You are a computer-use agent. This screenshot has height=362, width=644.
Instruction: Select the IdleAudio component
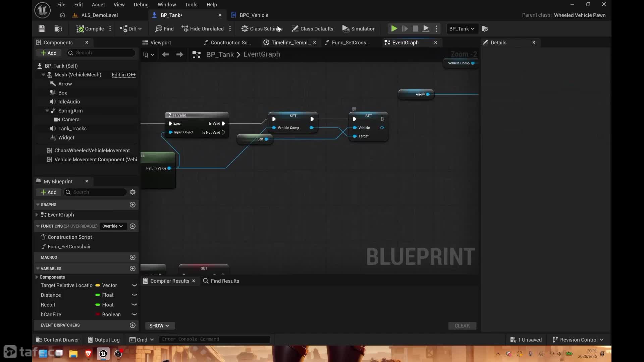point(69,102)
